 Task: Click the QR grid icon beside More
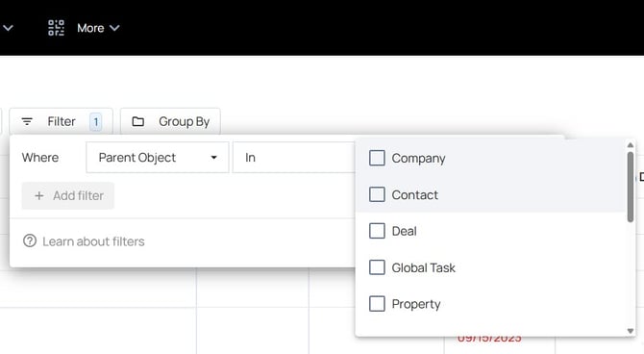pos(57,28)
